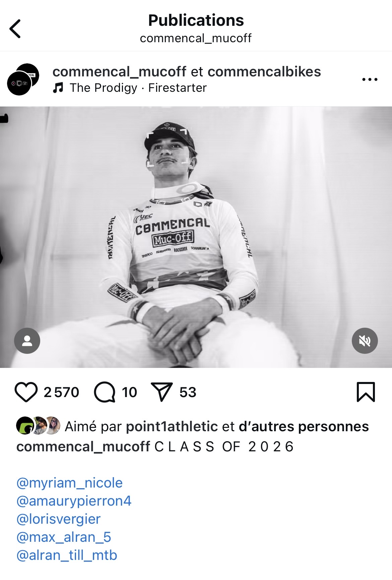Open The Prodigy Firestarter audio

coord(130,88)
